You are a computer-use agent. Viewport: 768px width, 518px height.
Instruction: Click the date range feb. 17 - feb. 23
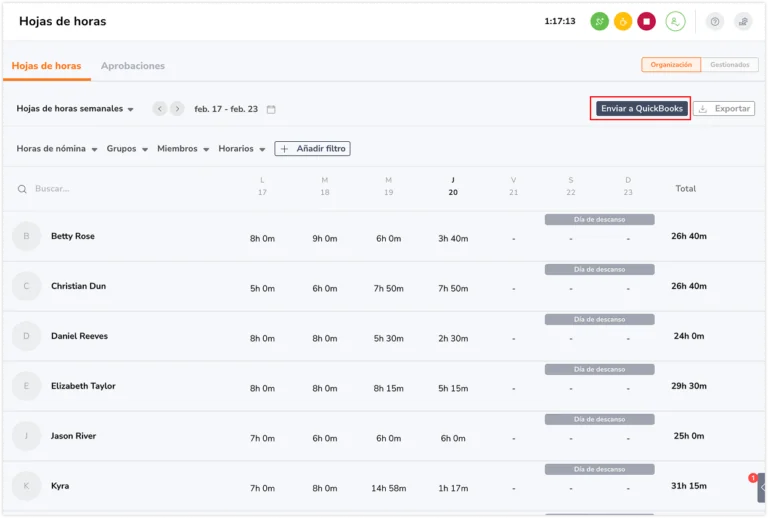point(226,109)
